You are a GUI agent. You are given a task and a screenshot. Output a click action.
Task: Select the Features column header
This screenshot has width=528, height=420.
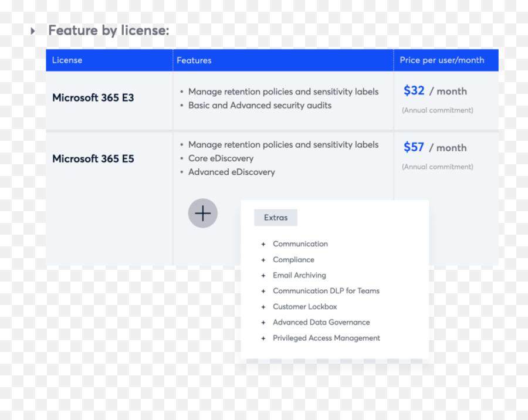194,60
